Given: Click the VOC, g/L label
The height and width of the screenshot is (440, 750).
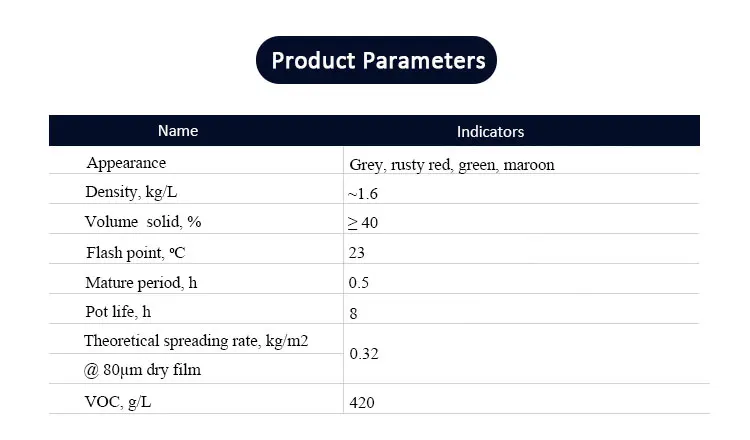Looking at the screenshot, I should click(118, 402).
